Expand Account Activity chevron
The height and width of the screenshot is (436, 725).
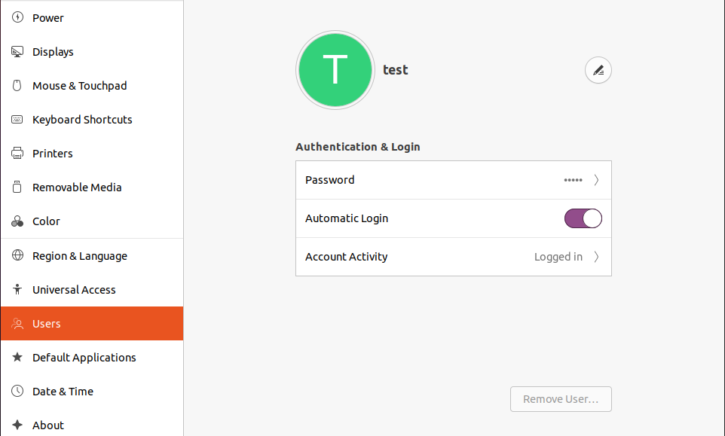(x=596, y=257)
